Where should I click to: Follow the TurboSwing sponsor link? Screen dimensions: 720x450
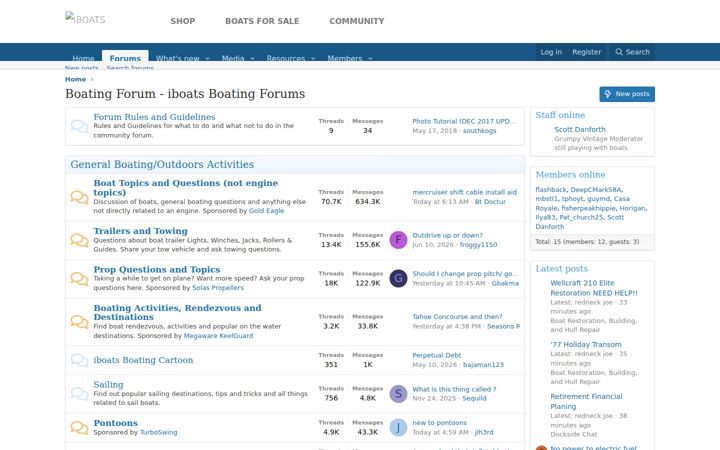[x=158, y=432]
